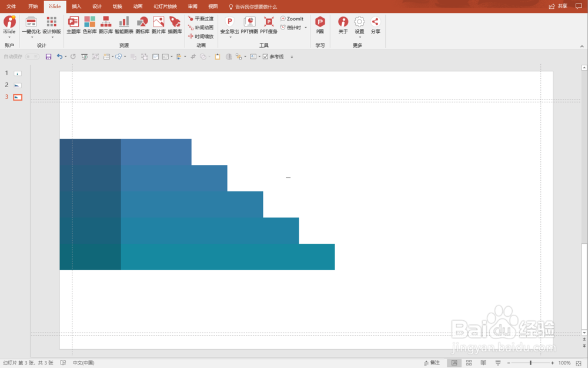Click 平滑过渡 smooth transition

[x=201, y=19]
